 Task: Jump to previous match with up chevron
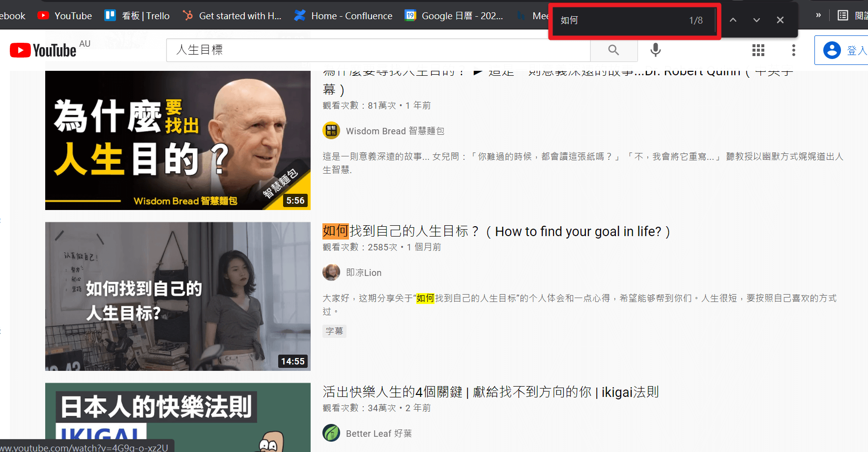pyautogui.click(x=732, y=20)
